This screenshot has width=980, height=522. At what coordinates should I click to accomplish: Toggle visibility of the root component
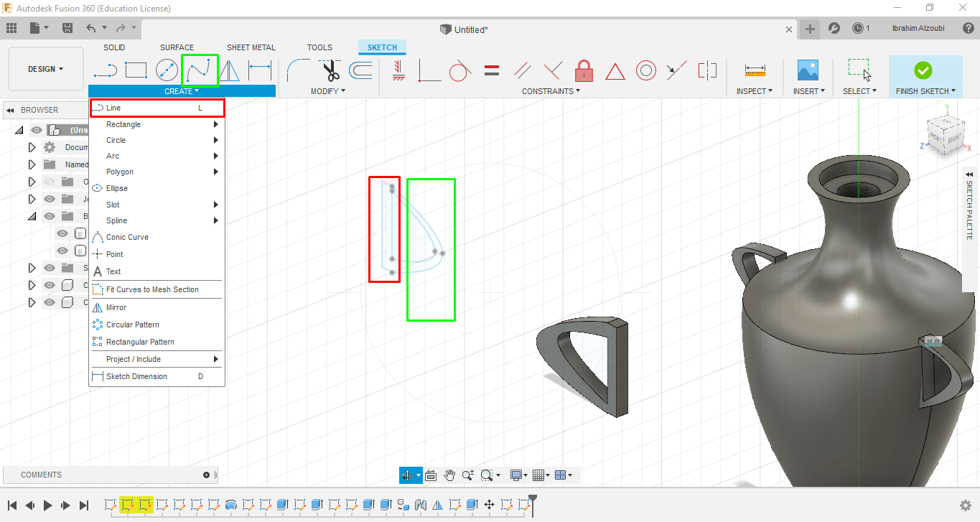tap(37, 130)
